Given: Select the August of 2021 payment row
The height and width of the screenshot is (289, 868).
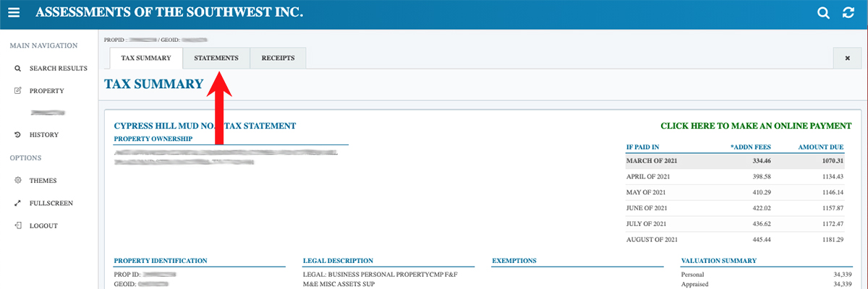Looking at the screenshot, I should coord(736,239).
